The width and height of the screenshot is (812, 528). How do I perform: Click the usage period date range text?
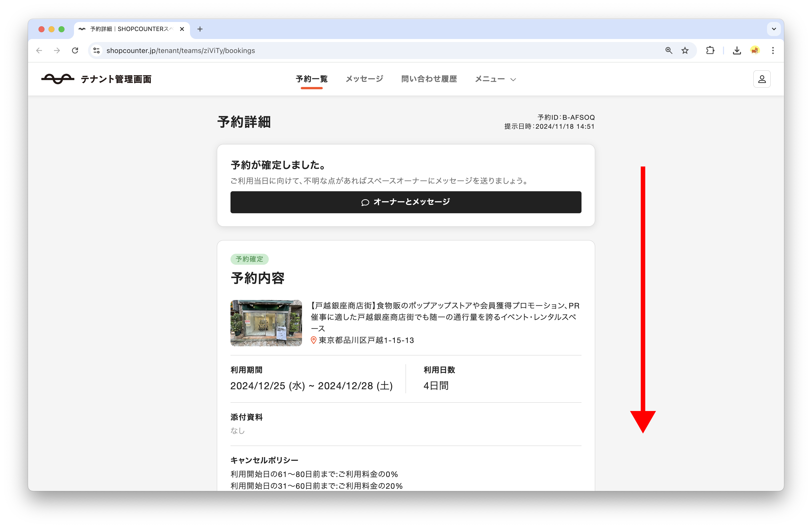[311, 386]
